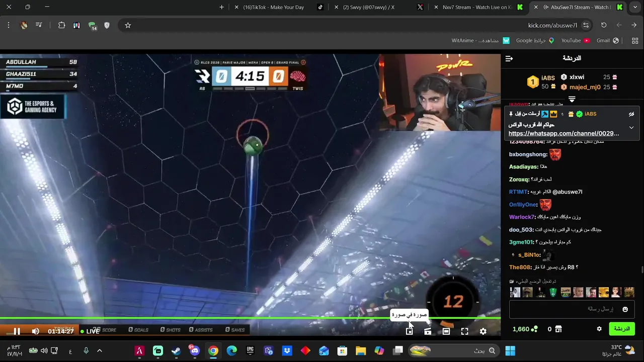This screenshot has height=362, width=644.
Task: Click The808 username in chat
Action: pos(520,267)
